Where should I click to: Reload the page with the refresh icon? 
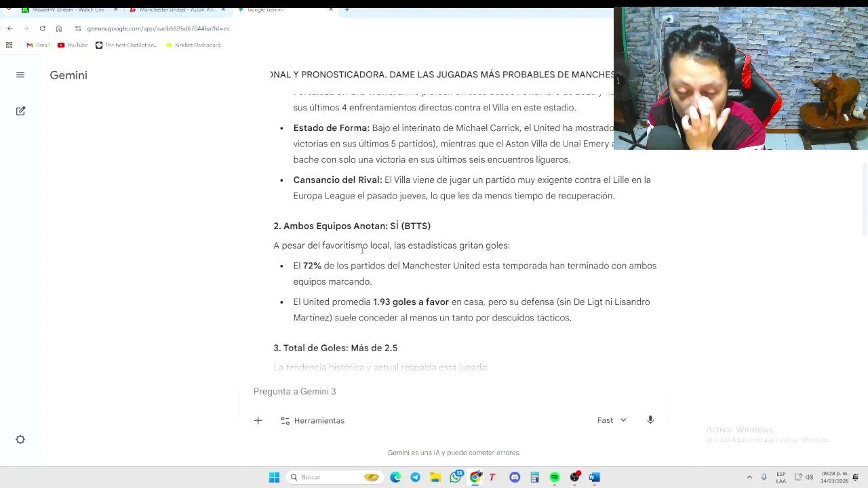click(x=42, y=28)
